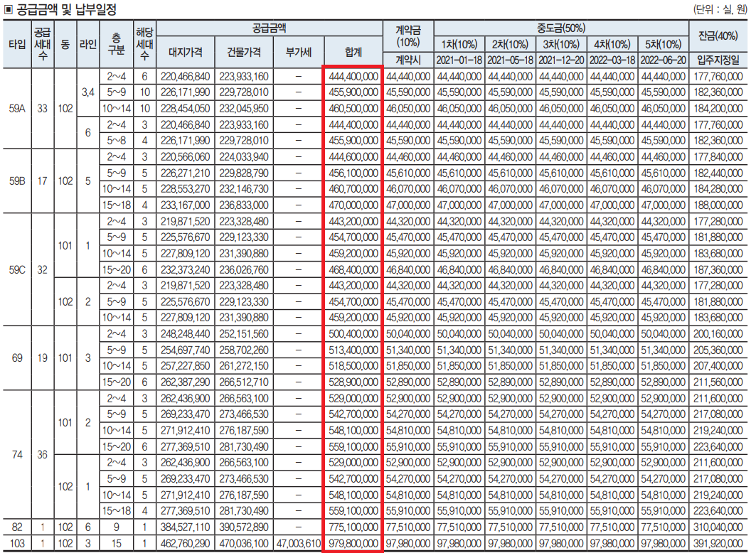Click the balance 391,920,000 cell
756x553 pixels.
click(718, 543)
